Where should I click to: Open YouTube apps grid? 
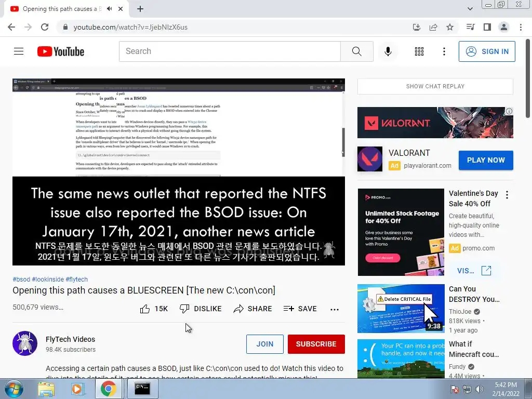419,51
